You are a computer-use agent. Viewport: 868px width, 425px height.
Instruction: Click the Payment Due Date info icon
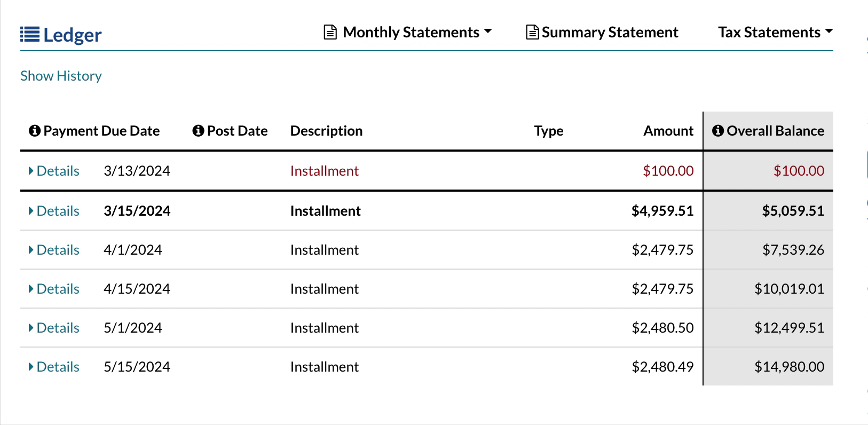[x=35, y=131]
